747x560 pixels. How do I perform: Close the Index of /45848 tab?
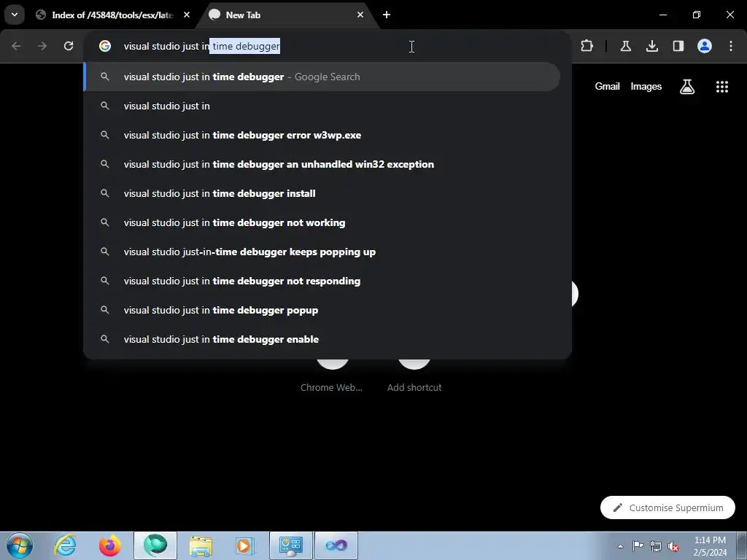point(187,15)
